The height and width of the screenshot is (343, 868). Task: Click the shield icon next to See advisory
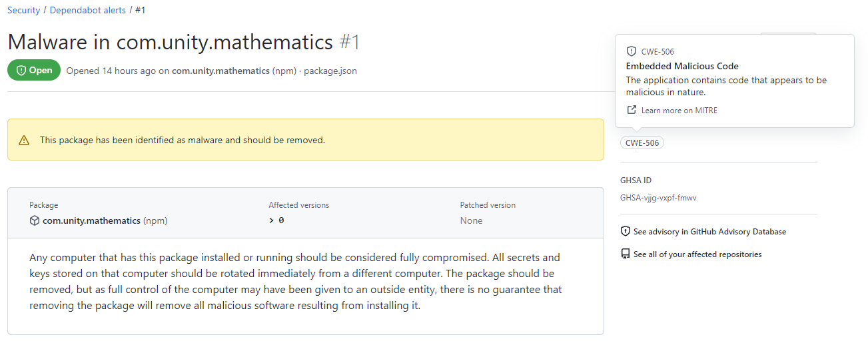tap(626, 232)
